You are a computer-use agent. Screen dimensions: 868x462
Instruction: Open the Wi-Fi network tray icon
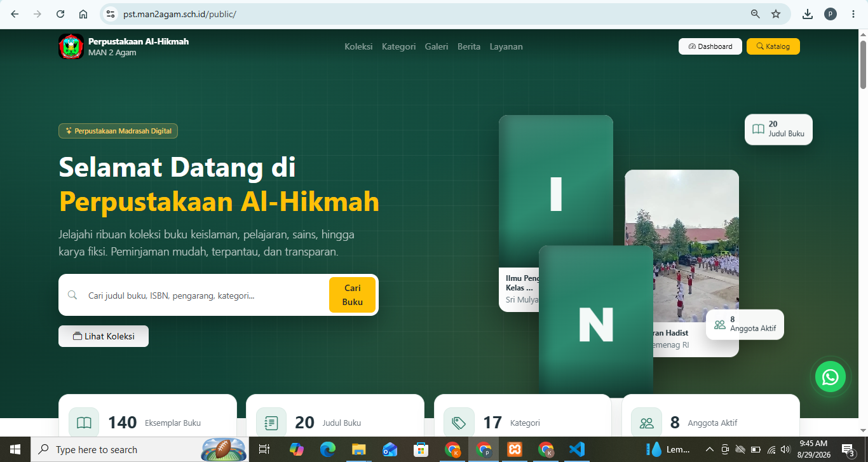[x=771, y=449]
